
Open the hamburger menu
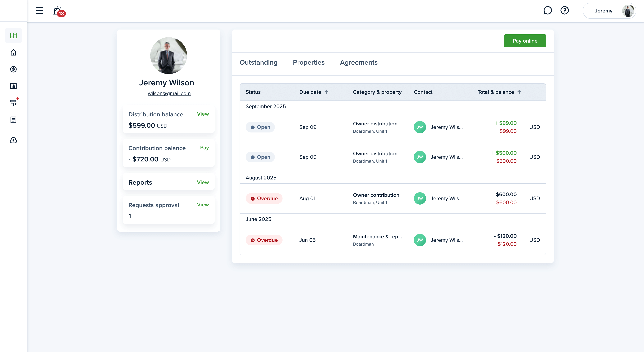click(x=39, y=11)
